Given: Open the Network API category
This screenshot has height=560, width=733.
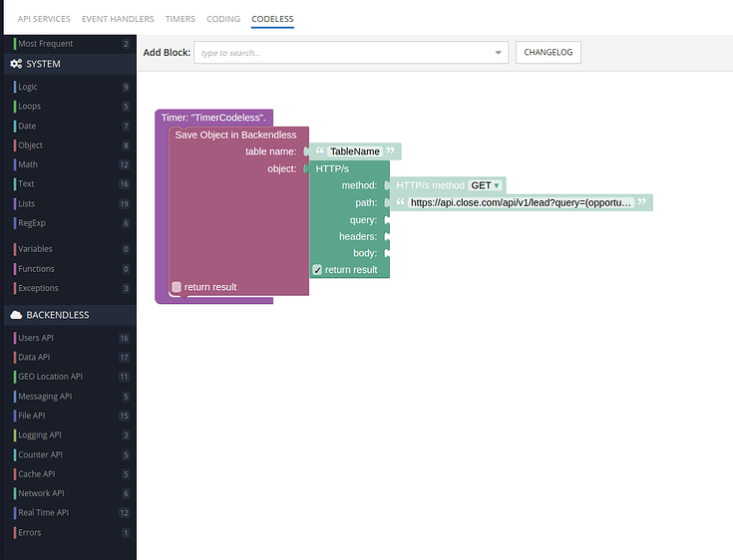Looking at the screenshot, I should point(70,493).
